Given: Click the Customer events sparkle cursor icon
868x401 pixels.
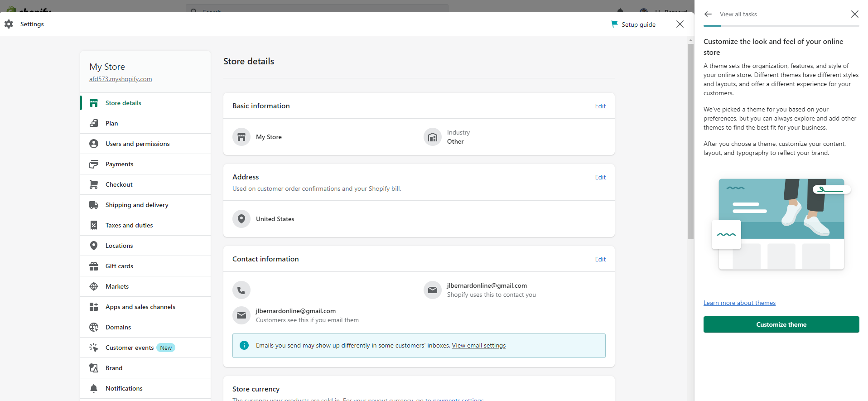Looking at the screenshot, I should pyautogui.click(x=94, y=348).
